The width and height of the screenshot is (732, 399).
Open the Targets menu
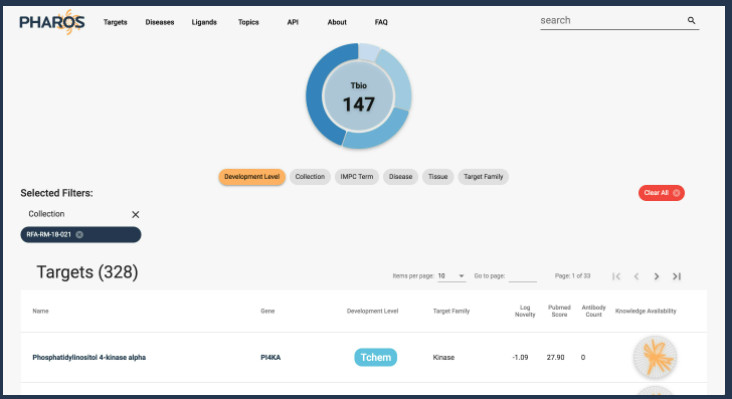click(x=115, y=22)
